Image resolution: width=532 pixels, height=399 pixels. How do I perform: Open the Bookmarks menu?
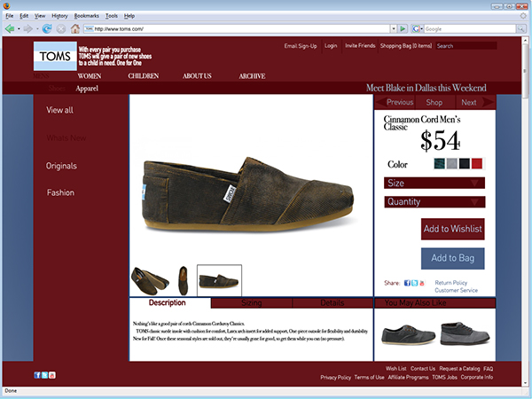pos(87,16)
